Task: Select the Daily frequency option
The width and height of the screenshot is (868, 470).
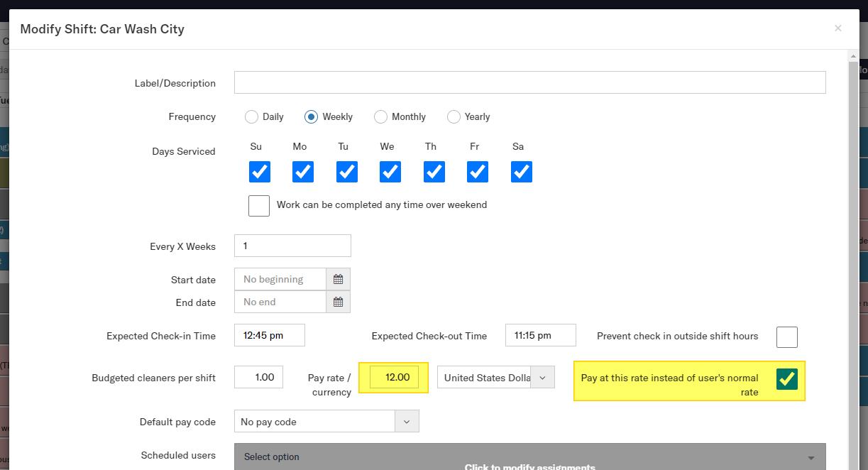Action: (x=251, y=117)
